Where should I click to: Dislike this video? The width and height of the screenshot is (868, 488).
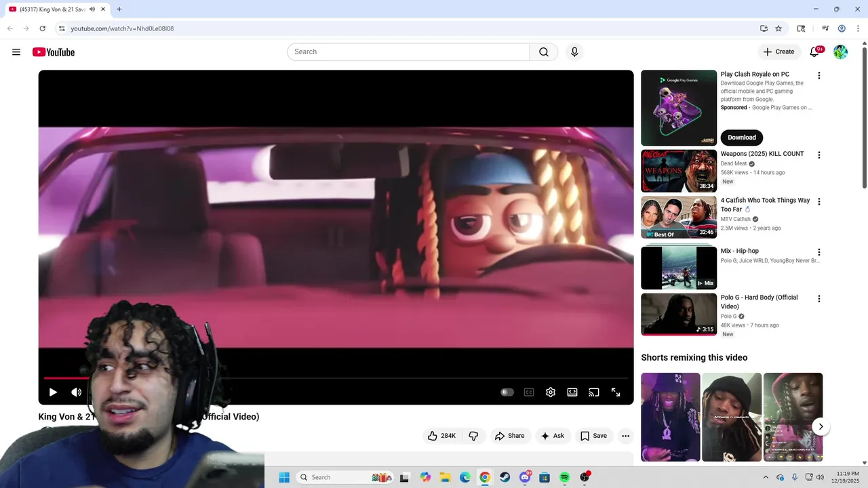pos(473,436)
